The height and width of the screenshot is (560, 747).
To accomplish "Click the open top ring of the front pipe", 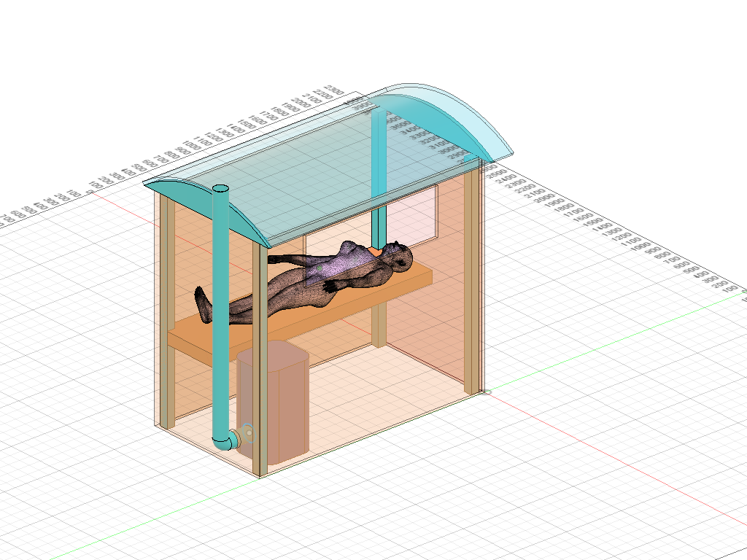I will pos(220,189).
